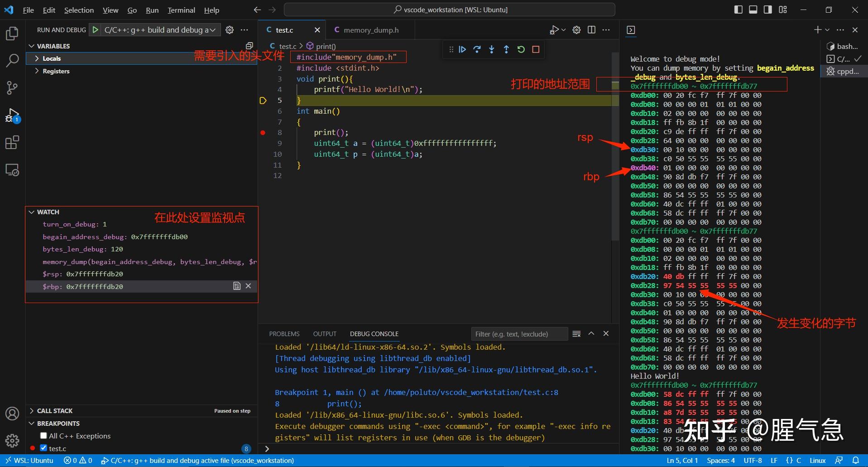Click the WSL: Ubuntu remote indicator
The height and width of the screenshot is (467, 868).
pyautogui.click(x=30, y=460)
